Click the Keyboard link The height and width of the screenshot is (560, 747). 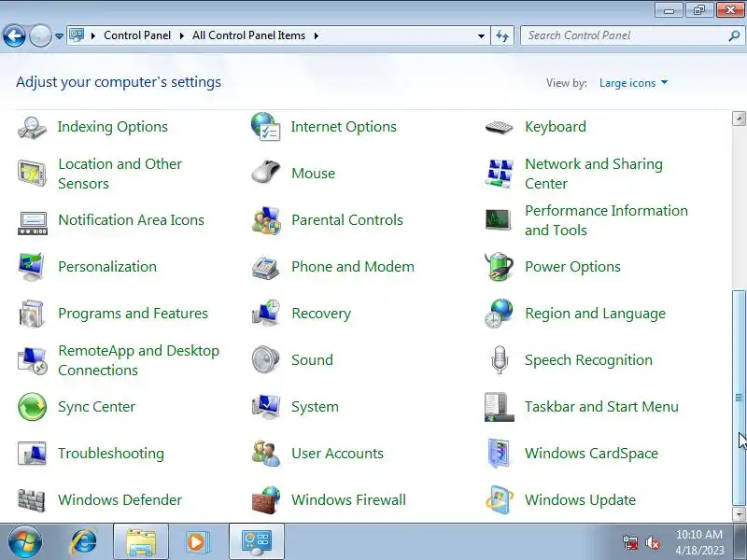coord(556,127)
